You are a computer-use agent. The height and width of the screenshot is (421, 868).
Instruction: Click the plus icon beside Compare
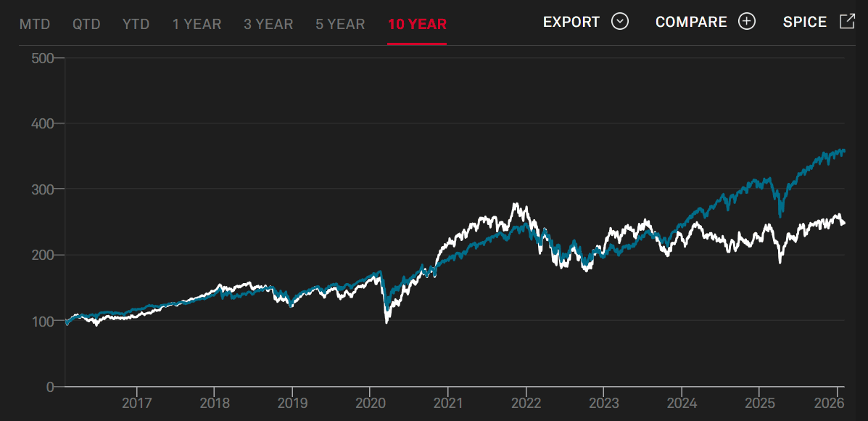(x=746, y=21)
